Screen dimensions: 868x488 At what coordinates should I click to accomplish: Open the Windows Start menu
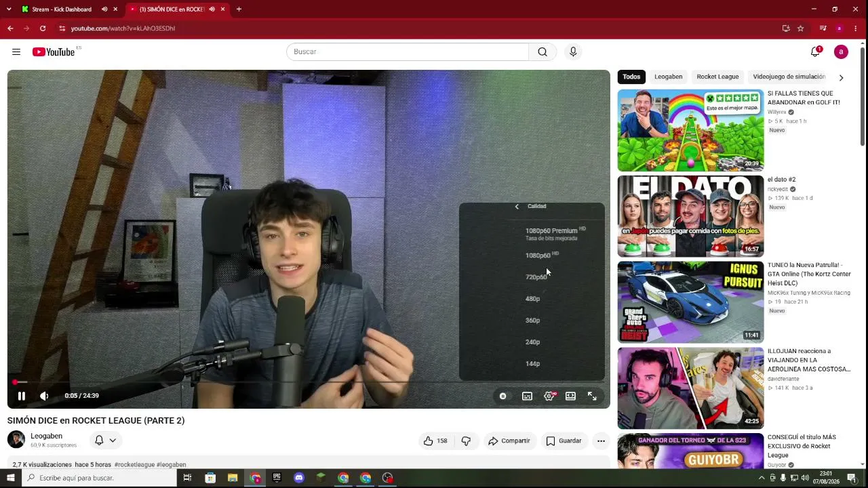coord(11,478)
